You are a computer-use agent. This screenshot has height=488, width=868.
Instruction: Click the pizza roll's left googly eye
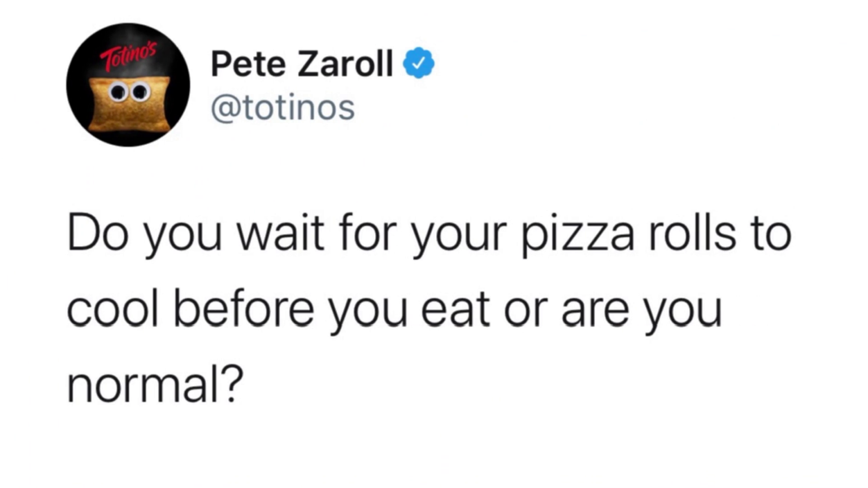pyautogui.click(x=118, y=92)
